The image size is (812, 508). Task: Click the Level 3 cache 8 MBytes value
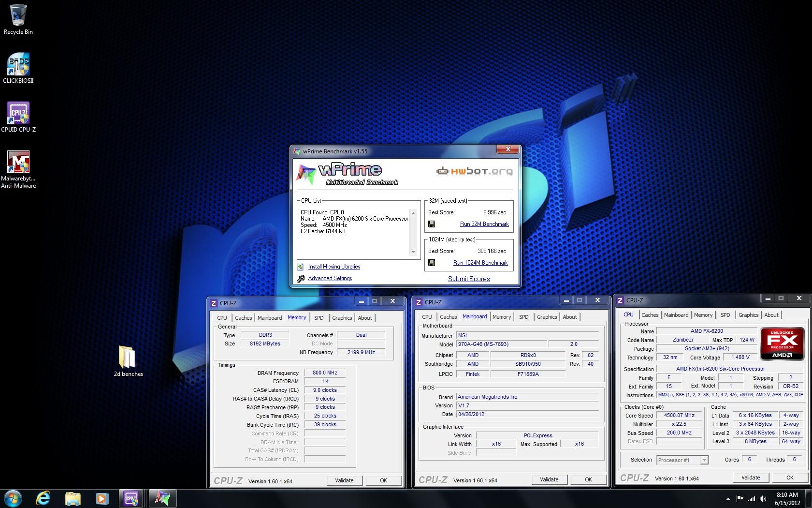[755, 441]
